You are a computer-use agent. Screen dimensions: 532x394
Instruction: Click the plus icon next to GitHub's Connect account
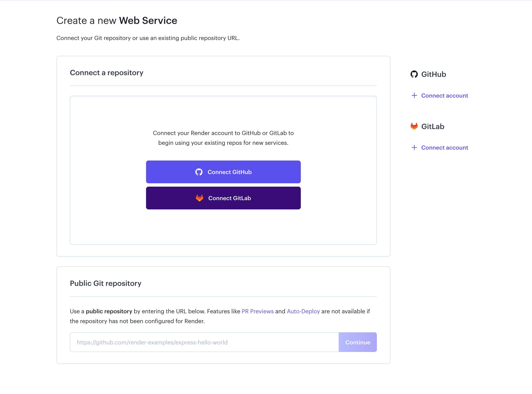414,95
